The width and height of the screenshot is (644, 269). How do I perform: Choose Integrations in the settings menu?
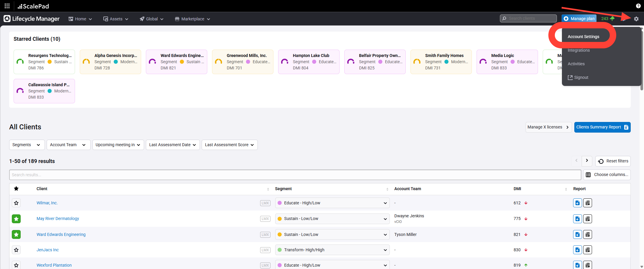[x=578, y=50]
